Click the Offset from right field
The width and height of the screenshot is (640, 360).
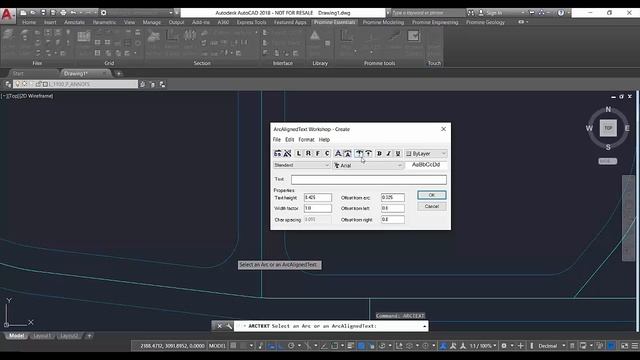(x=393, y=220)
